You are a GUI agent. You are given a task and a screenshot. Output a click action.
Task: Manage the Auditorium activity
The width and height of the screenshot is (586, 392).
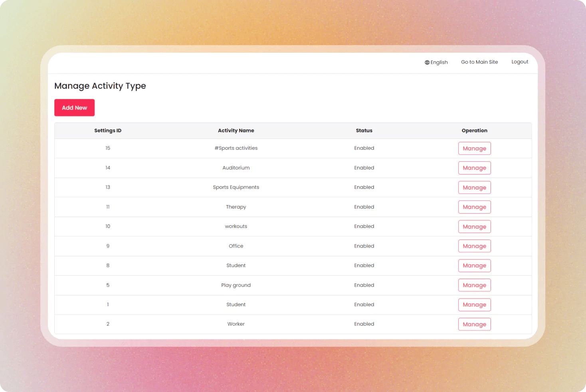click(475, 168)
